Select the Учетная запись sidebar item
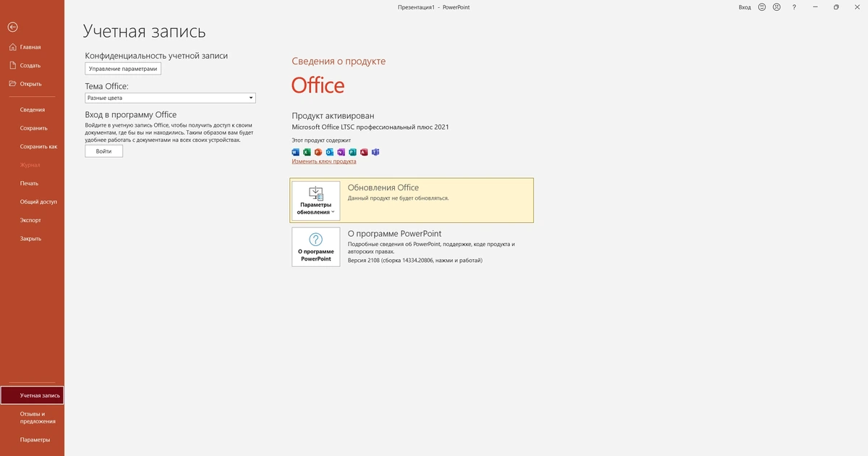 click(x=32, y=395)
